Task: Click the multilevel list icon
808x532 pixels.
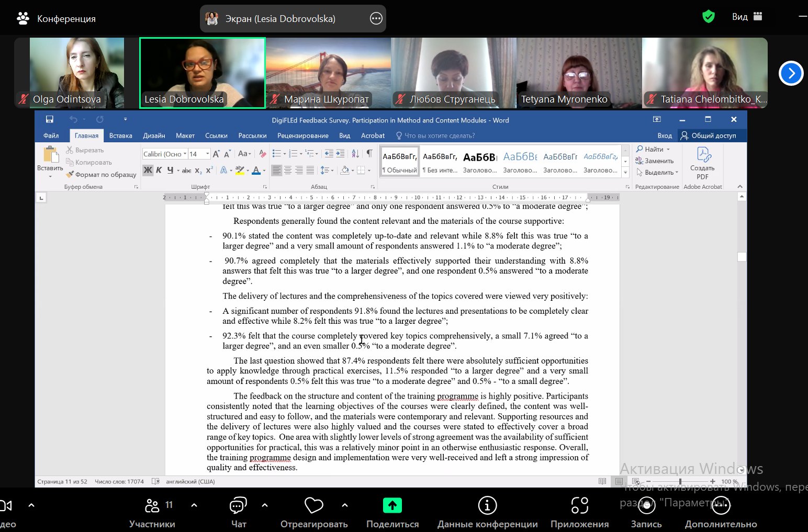Action: (310, 154)
